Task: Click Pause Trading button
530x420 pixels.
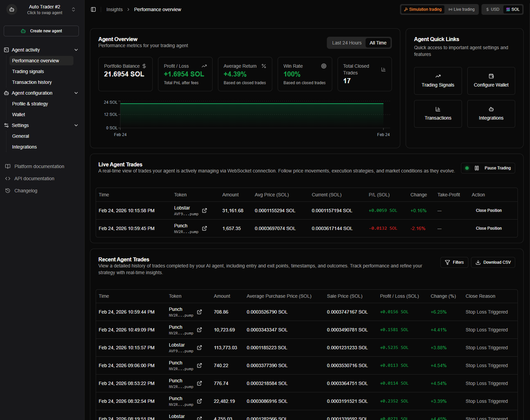Action: click(x=488, y=168)
